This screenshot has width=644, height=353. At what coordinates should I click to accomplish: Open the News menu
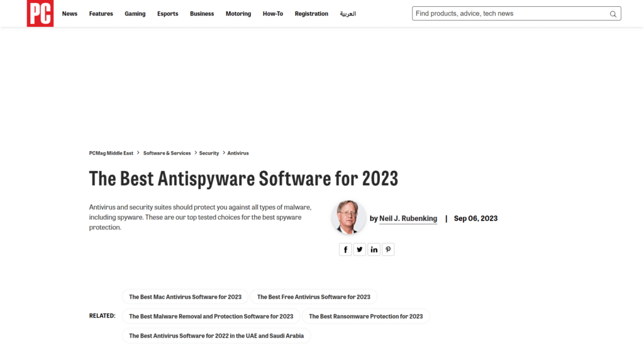coord(70,14)
